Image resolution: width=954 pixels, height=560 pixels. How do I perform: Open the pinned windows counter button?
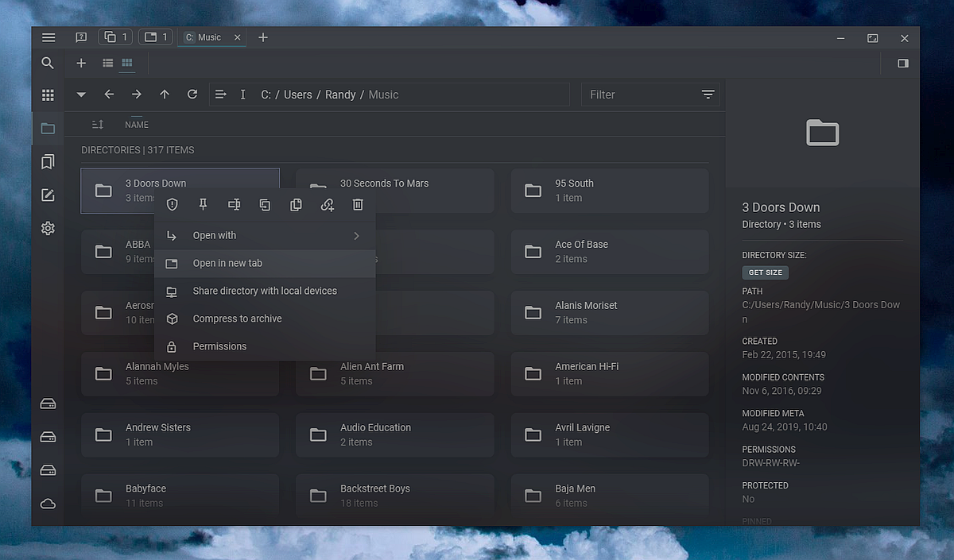(x=156, y=37)
